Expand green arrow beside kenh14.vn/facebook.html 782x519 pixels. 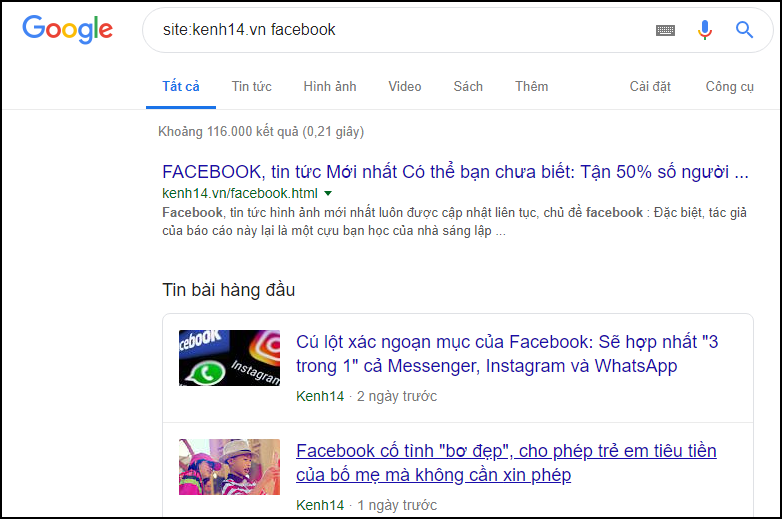[x=328, y=192]
